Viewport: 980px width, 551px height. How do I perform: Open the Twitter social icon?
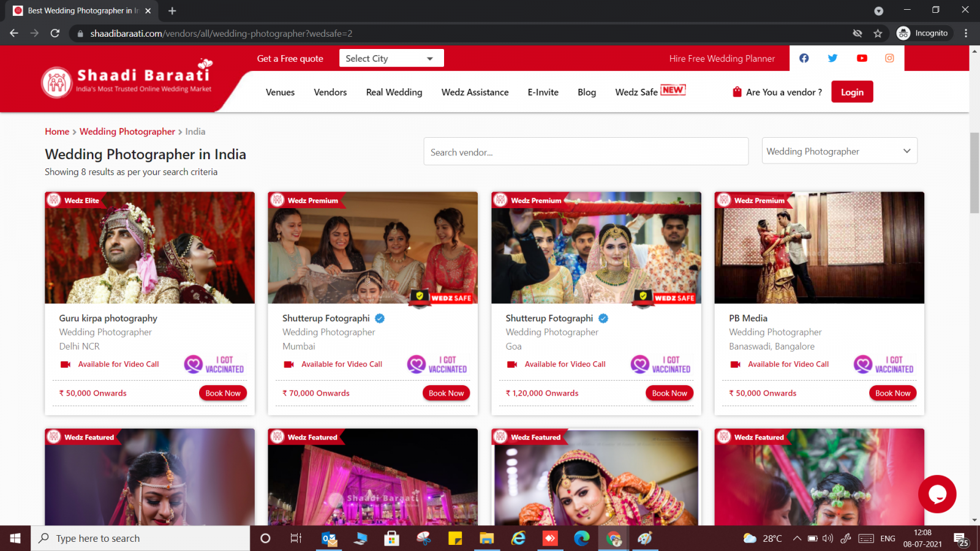(x=832, y=58)
